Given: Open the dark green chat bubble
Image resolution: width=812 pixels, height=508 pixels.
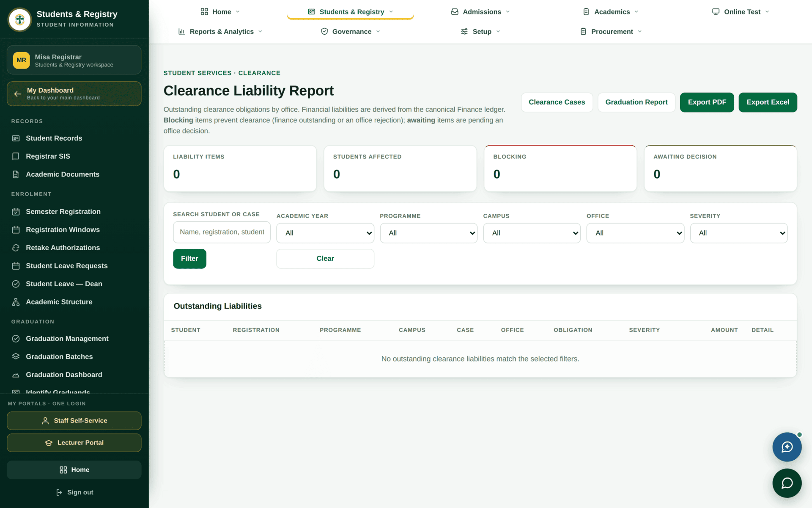Looking at the screenshot, I should tap(787, 483).
